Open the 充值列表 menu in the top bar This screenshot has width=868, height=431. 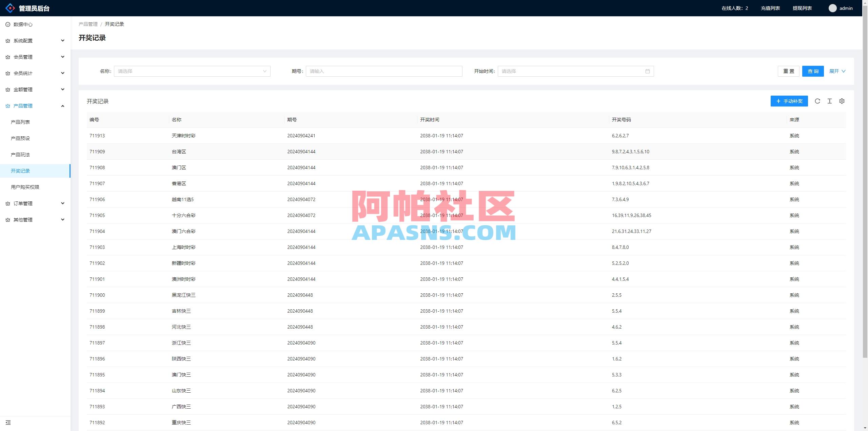771,8
